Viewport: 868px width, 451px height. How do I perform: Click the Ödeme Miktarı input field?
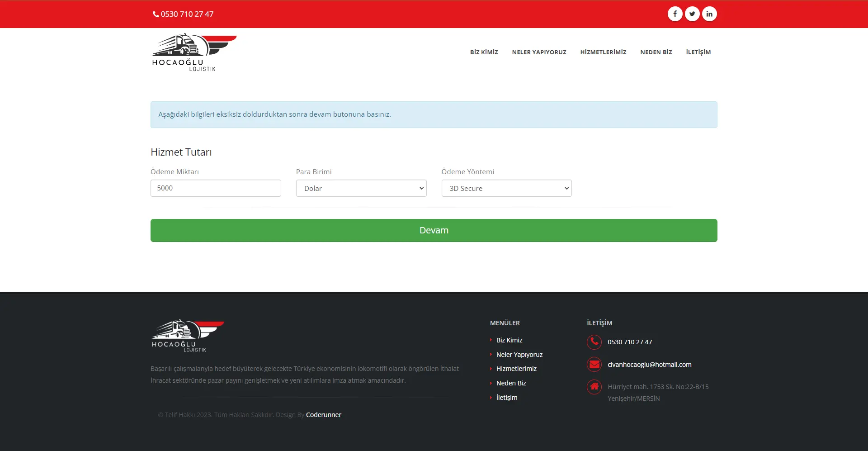(216, 188)
